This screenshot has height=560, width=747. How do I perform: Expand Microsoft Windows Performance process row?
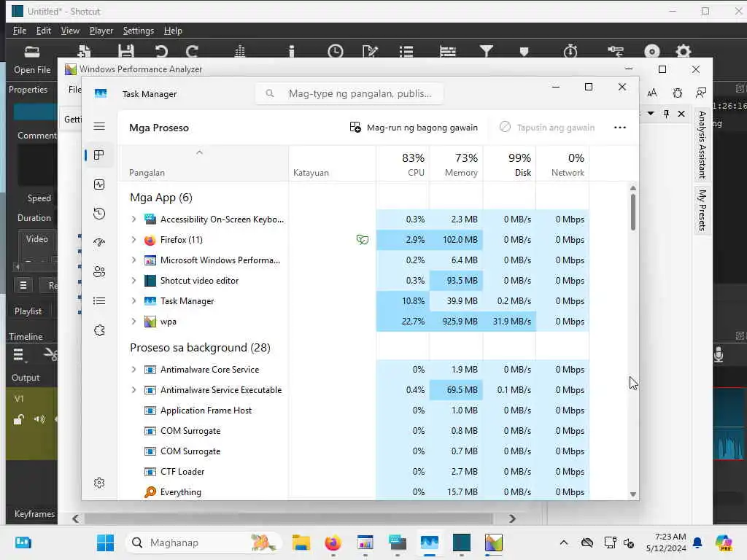point(134,260)
